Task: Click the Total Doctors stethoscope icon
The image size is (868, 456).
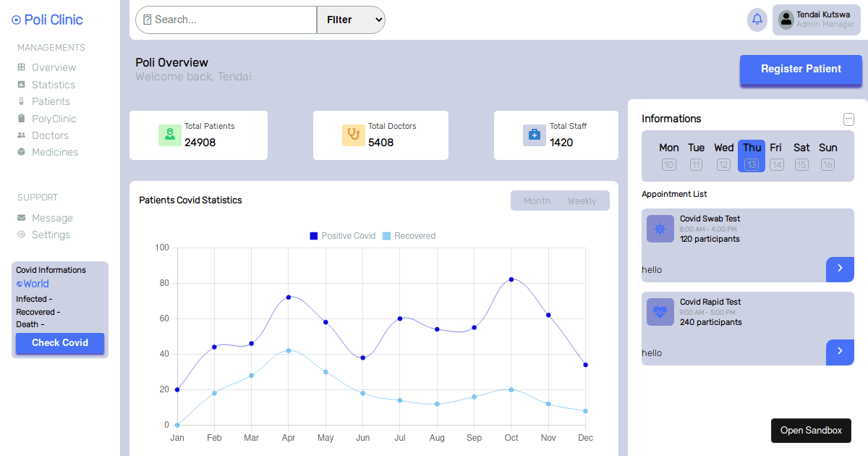Action: 353,135
